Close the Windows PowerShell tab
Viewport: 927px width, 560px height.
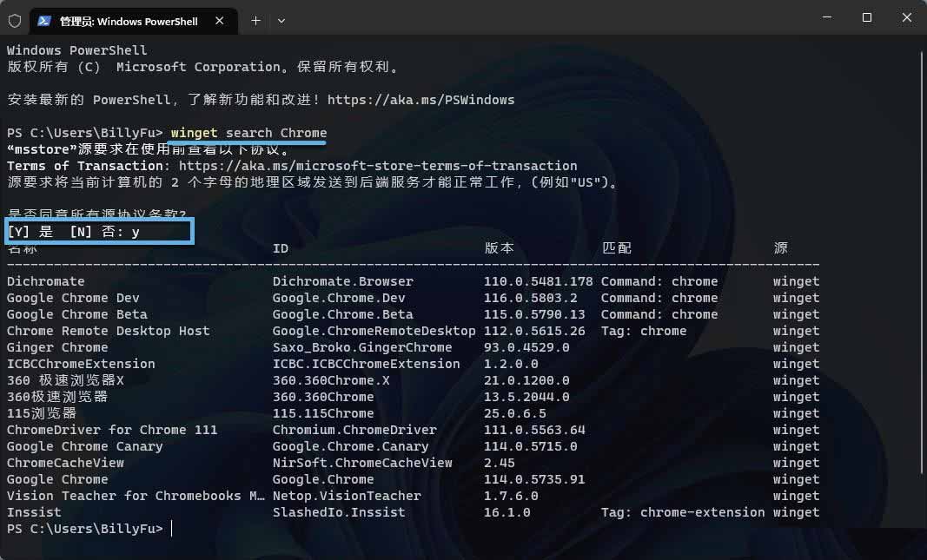point(219,21)
